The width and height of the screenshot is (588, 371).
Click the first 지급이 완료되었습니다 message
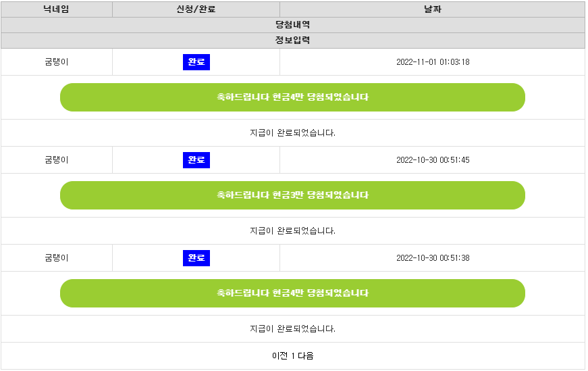coord(292,132)
